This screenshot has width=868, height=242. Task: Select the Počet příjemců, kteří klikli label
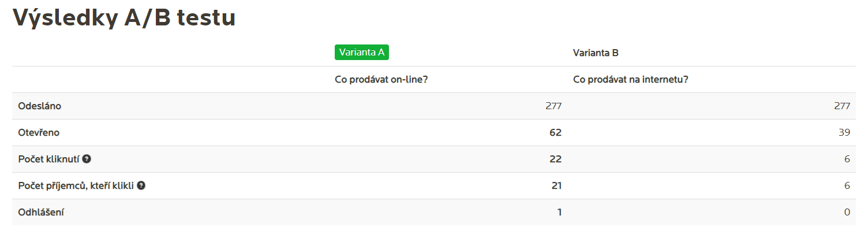point(76,185)
